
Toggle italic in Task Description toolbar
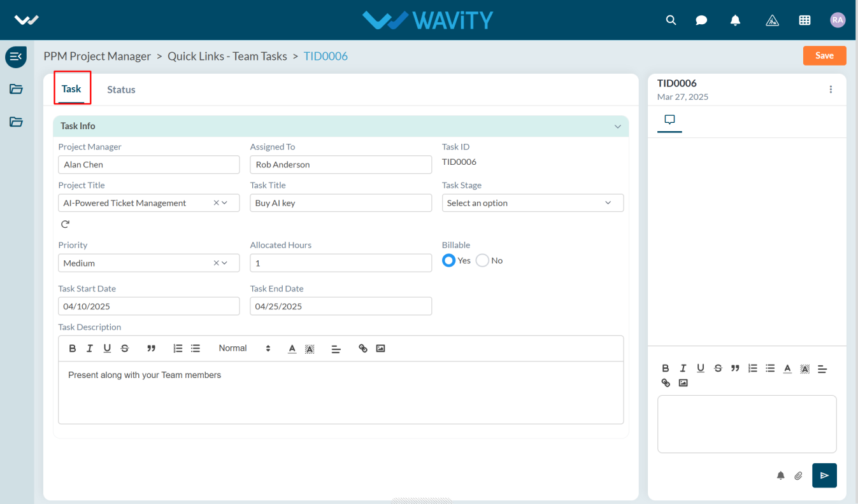(x=90, y=349)
